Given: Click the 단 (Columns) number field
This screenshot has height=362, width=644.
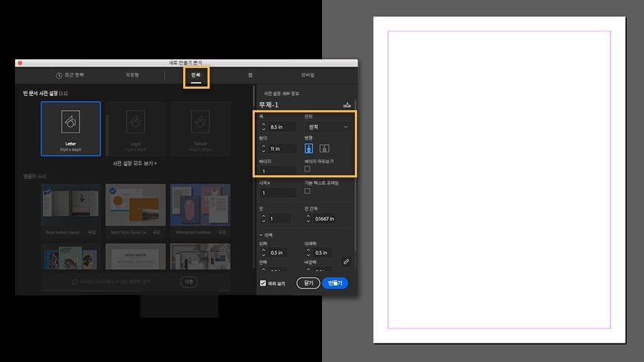Looking at the screenshot, I should point(279,219).
